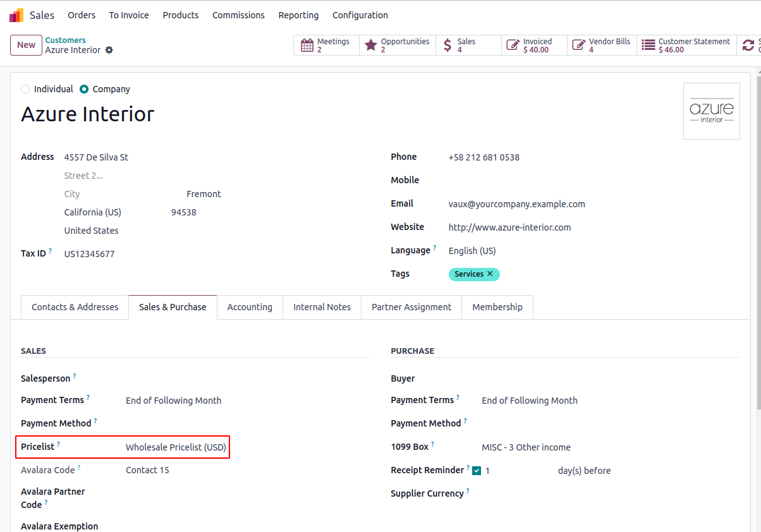
Task: Open the Sales Payment Terms dropdown
Action: click(x=248, y=401)
